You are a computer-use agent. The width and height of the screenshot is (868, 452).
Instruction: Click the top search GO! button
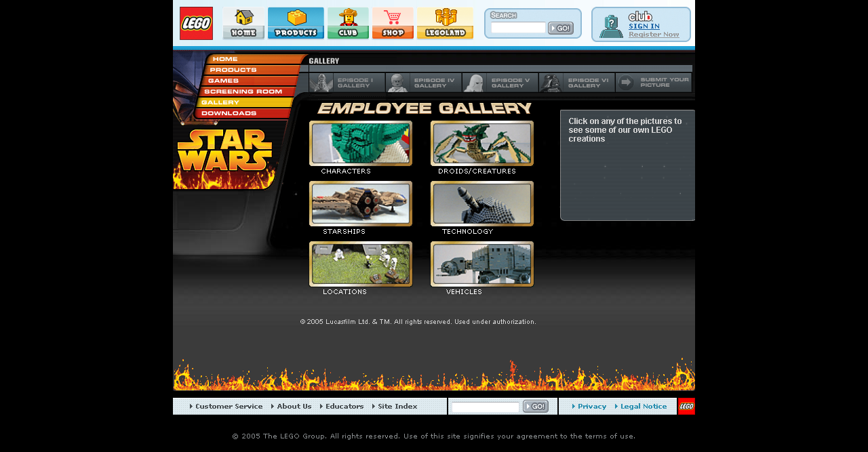coord(561,28)
